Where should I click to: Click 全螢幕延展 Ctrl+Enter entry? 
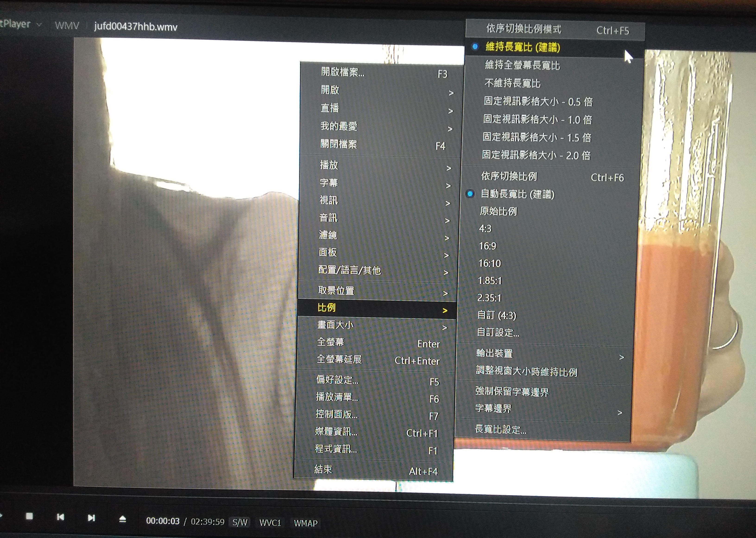[376, 360]
